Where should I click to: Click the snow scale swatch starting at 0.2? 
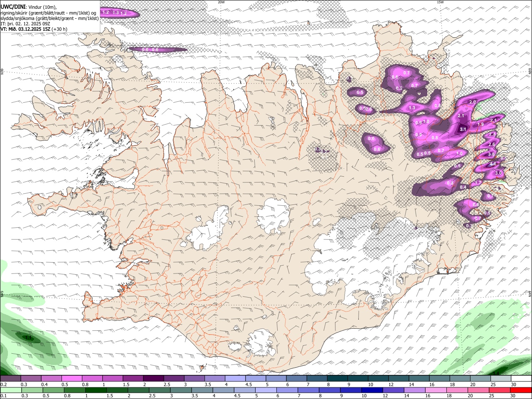coord(10,378)
